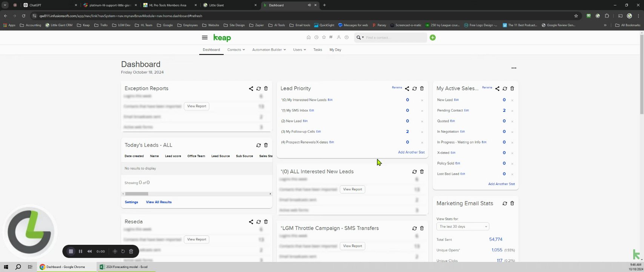Screen dimensions: 644x272
Task: Open the help question mark icon
Action: pos(346,37)
